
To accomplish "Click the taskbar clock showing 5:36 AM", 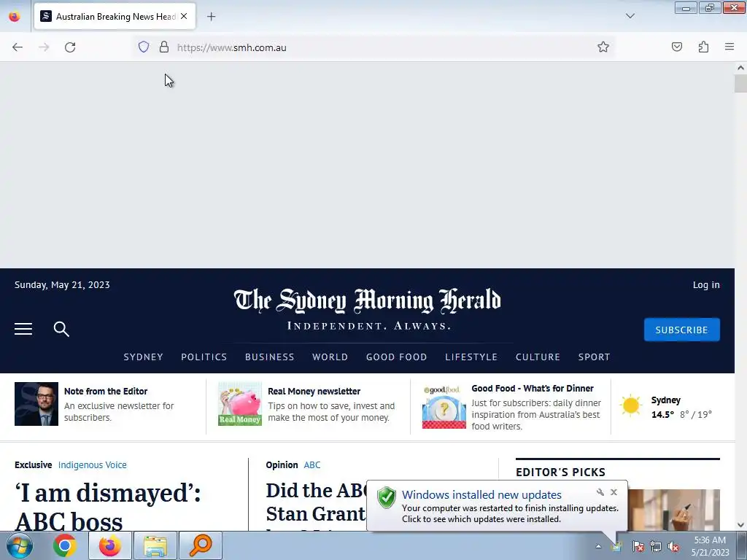I will click(x=710, y=546).
